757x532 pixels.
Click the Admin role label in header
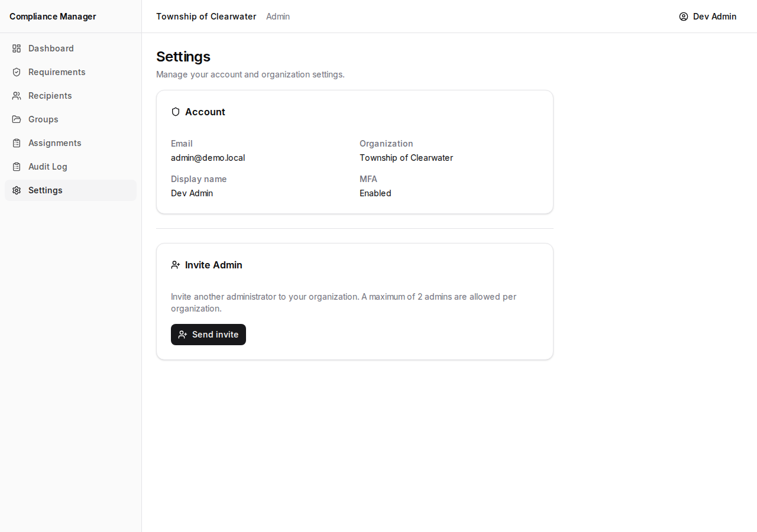pos(278,17)
